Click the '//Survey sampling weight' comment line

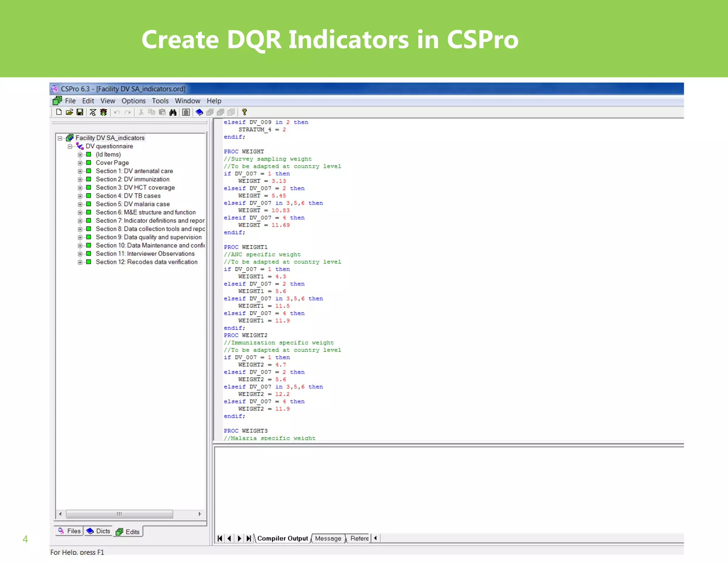pos(268,159)
